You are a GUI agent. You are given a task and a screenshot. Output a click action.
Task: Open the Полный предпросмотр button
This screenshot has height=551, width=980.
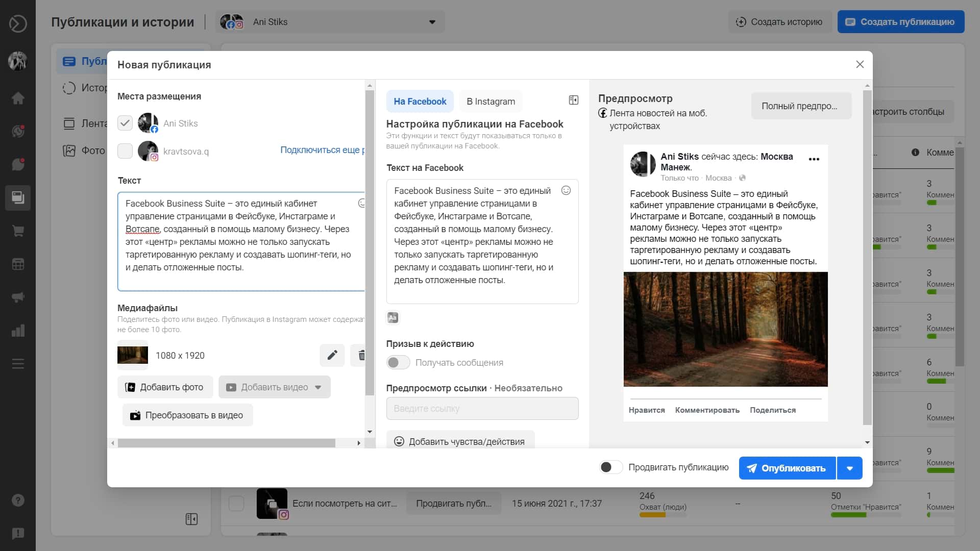(x=801, y=106)
